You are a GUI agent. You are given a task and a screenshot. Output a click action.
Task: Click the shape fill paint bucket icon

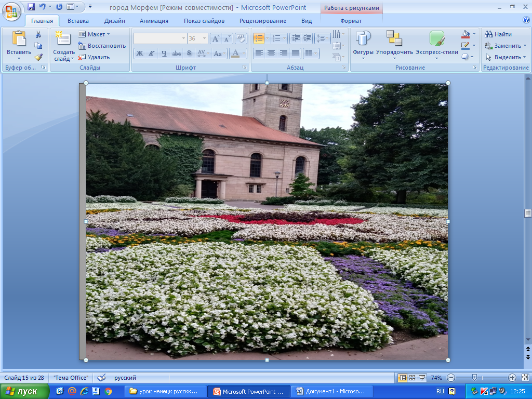[x=465, y=34]
